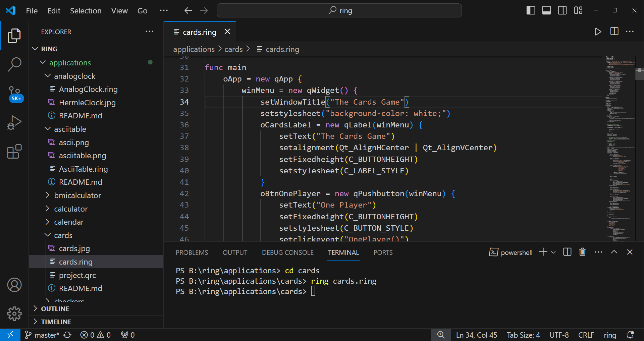The image size is (644, 341).
Task: Switch to the DEBUG CONSOLE tab
Action: 287,252
